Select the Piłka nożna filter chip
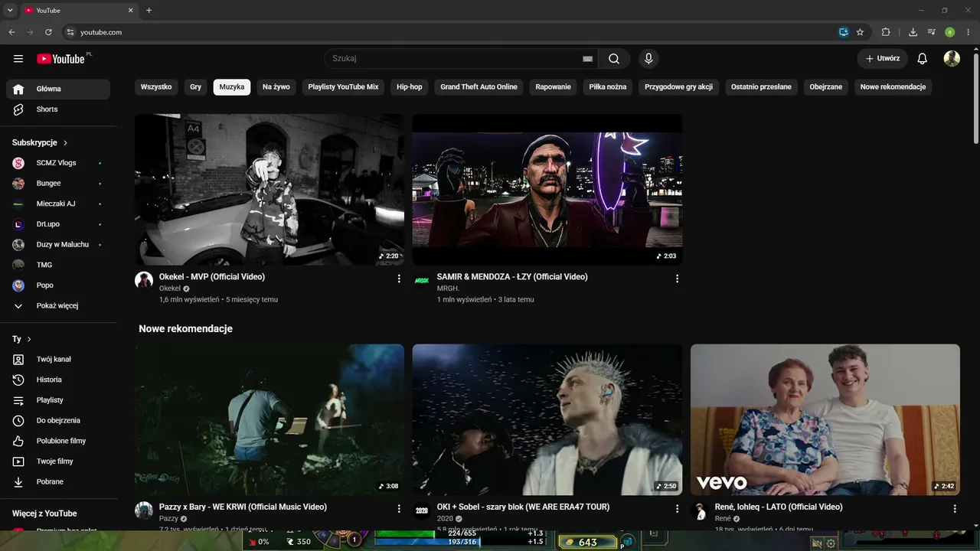The image size is (980, 551). 608,87
